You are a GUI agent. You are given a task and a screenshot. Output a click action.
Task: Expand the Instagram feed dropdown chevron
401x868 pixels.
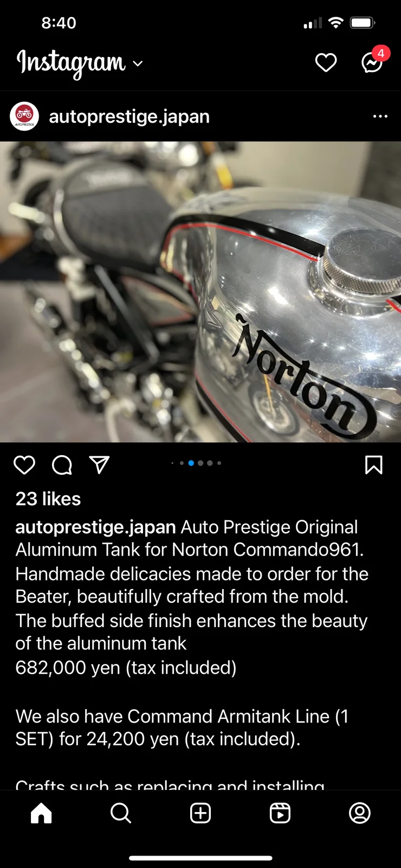[138, 63]
